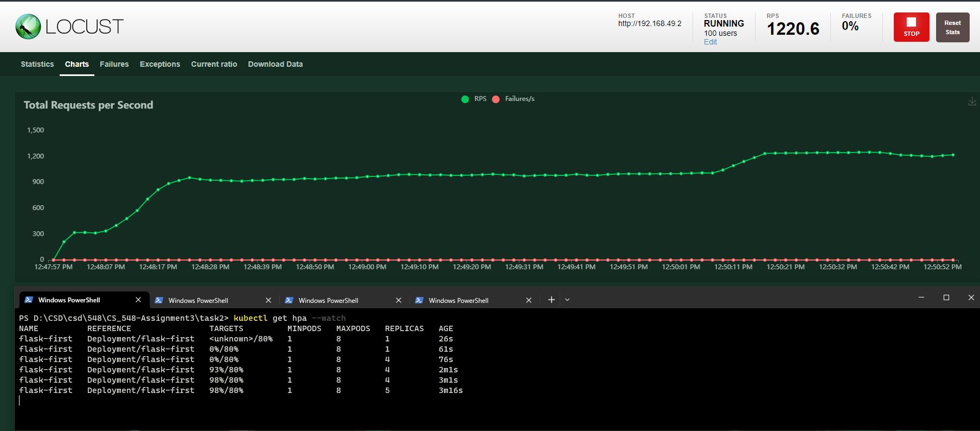Close the third Windows PowerShell tab
The width and height of the screenshot is (980, 431).
tap(398, 300)
